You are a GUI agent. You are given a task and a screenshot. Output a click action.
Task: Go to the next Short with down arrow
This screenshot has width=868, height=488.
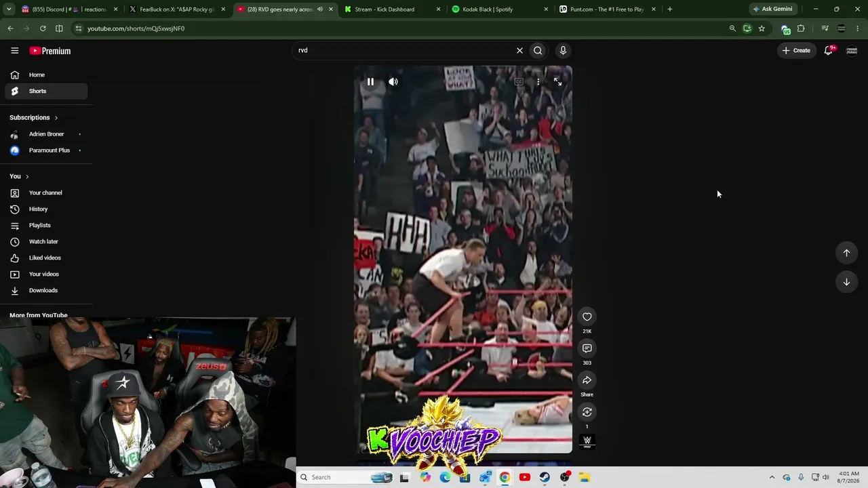pyautogui.click(x=846, y=282)
